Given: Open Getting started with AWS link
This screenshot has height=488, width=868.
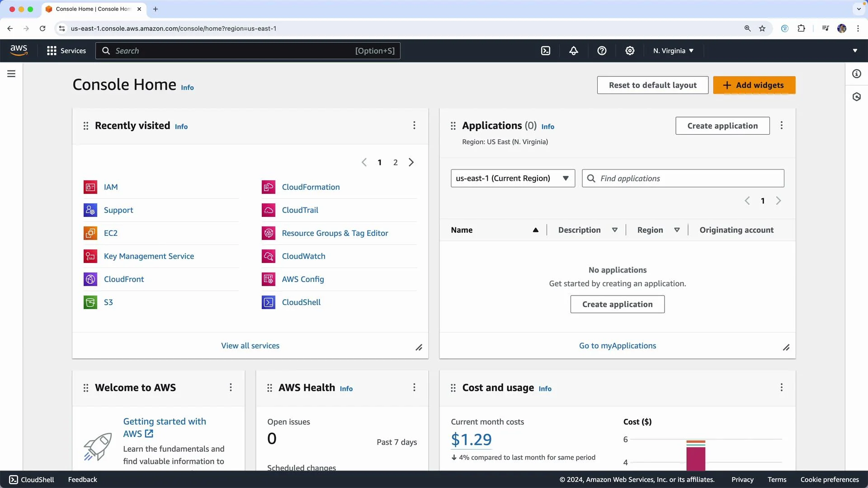Looking at the screenshot, I should (x=165, y=427).
